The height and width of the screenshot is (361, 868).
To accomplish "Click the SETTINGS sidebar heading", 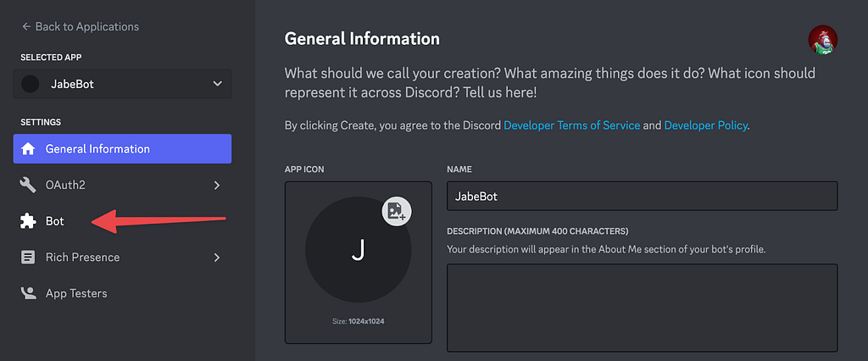I will click(41, 122).
